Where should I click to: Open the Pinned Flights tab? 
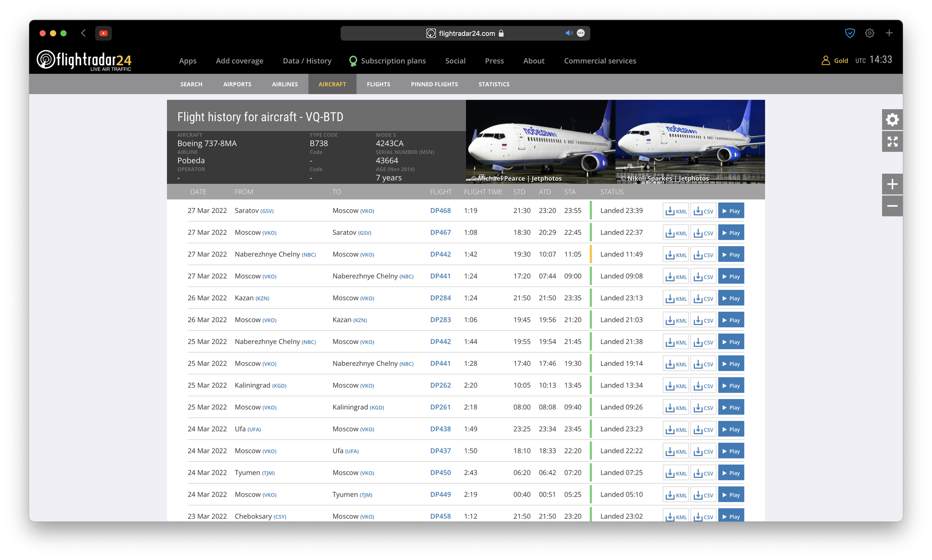pyautogui.click(x=434, y=84)
